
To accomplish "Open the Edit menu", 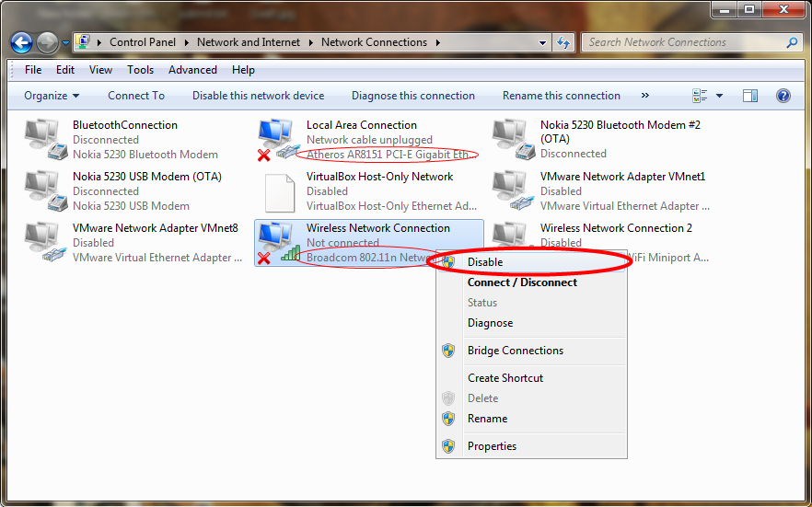I will click(65, 70).
